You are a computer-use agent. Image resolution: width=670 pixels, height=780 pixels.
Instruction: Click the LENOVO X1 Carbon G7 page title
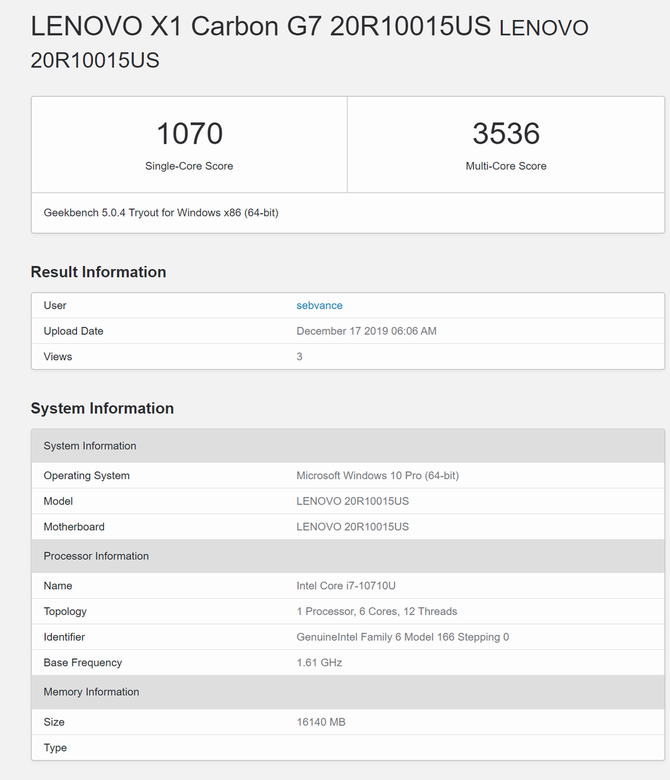pyautogui.click(x=309, y=42)
